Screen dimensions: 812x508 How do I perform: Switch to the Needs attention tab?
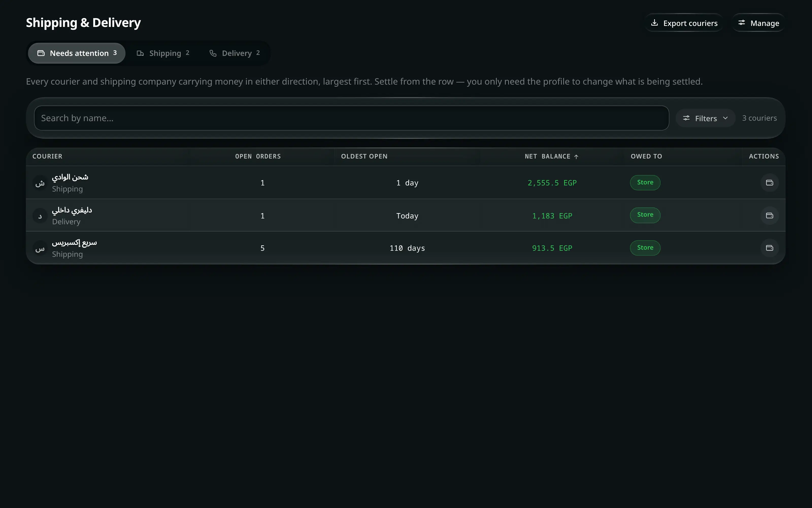click(77, 53)
